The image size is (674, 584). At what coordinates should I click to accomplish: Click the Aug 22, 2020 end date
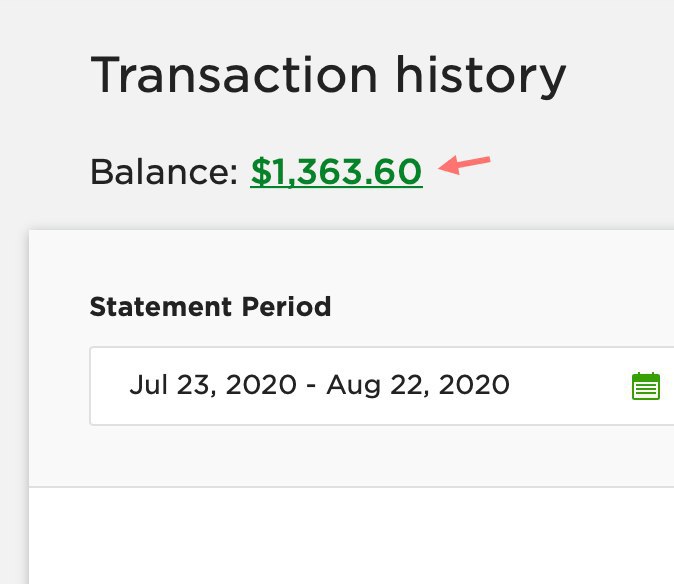pos(418,385)
